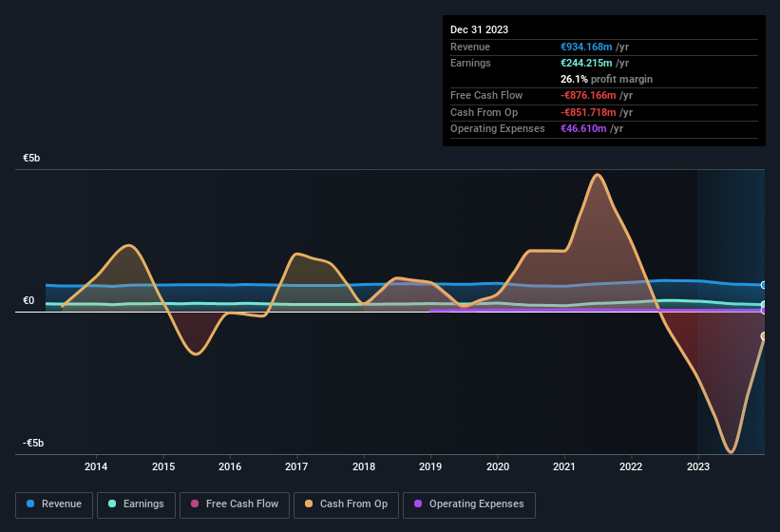This screenshot has width=780, height=532.
Task: Click the Dec 31 2023 tooltip heading
Action: pyautogui.click(x=480, y=29)
